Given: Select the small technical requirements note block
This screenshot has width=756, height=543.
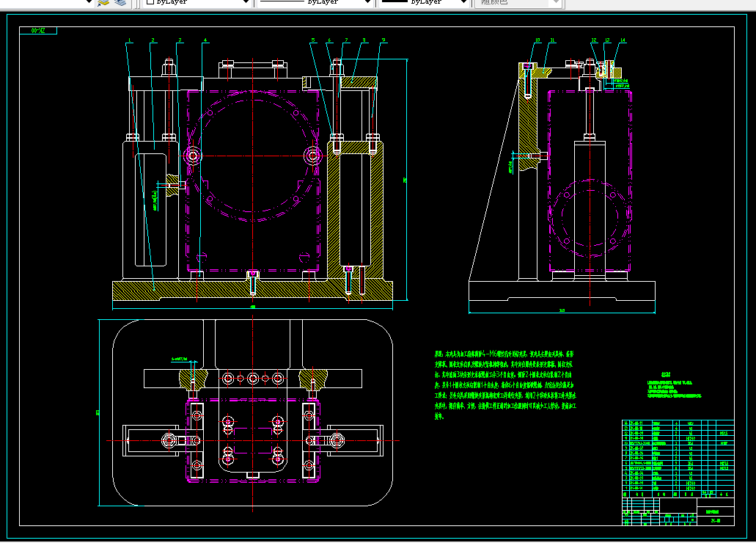Looking at the screenshot, I should tap(674, 385).
